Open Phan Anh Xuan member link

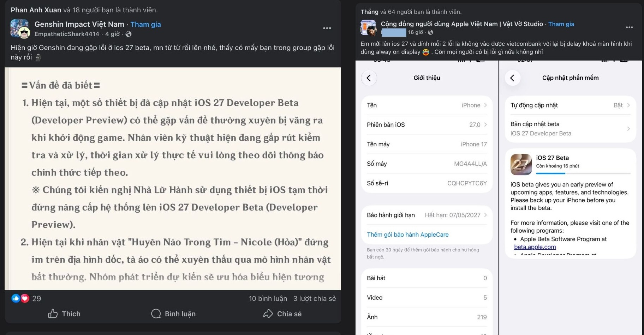36,10
